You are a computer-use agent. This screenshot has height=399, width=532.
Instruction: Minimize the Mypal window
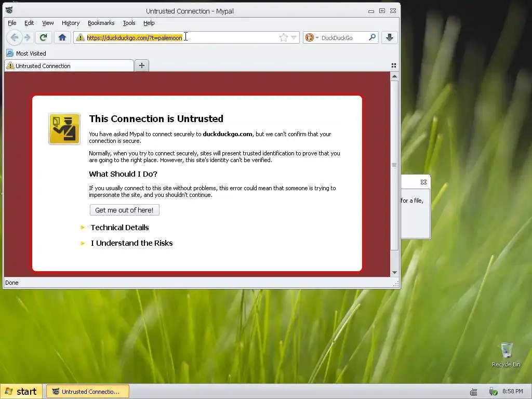pyautogui.click(x=371, y=11)
